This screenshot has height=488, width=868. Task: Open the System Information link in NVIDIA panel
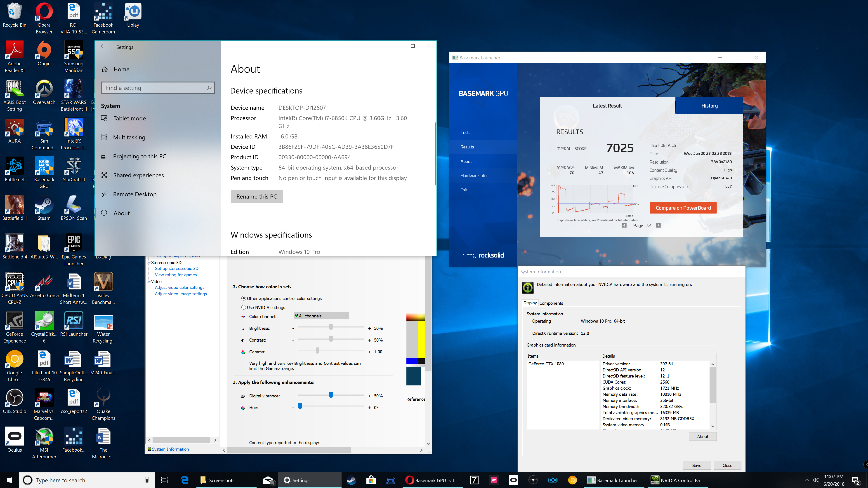pos(170,449)
